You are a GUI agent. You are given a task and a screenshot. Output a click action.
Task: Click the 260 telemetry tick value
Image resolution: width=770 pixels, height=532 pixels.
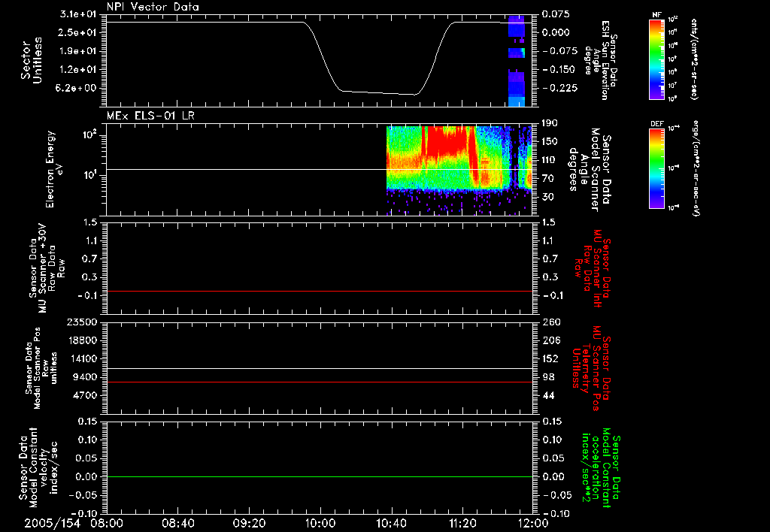551,322
